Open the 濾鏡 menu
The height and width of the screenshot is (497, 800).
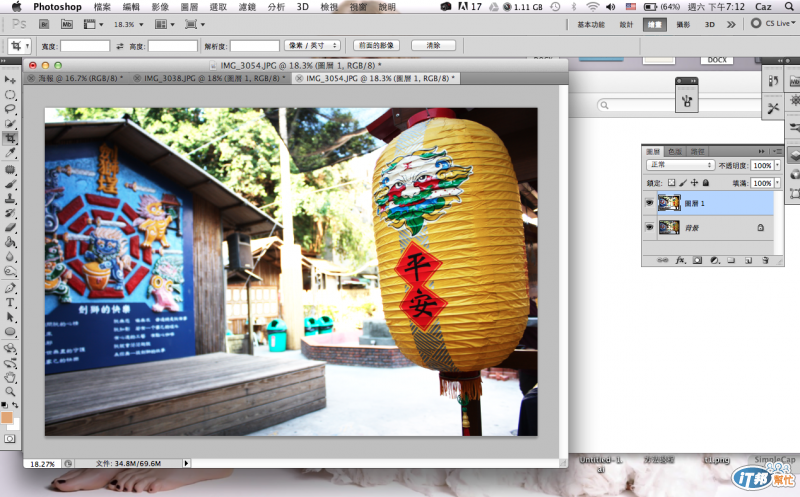point(247,7)
